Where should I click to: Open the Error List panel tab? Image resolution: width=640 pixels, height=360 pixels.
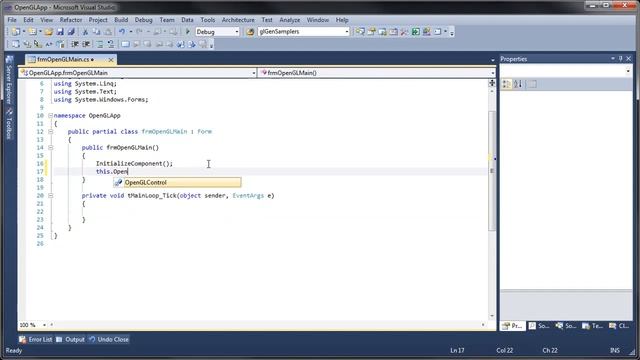36,340
